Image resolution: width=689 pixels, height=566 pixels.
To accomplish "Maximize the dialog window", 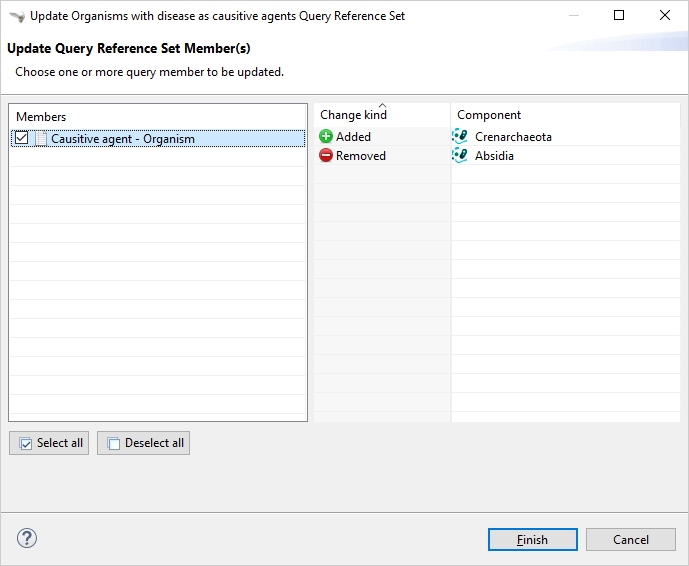I will [x=619, y=16].
